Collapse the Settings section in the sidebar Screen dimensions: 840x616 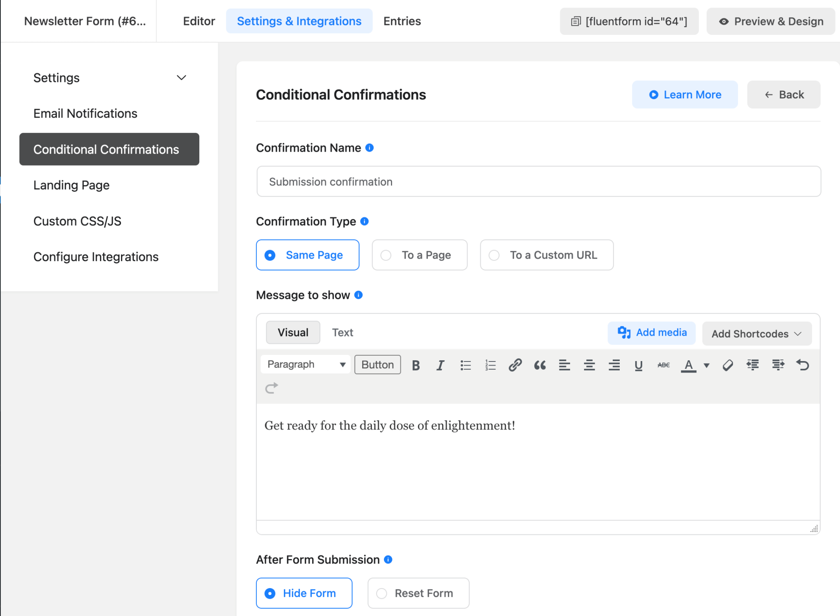[181, 77]
